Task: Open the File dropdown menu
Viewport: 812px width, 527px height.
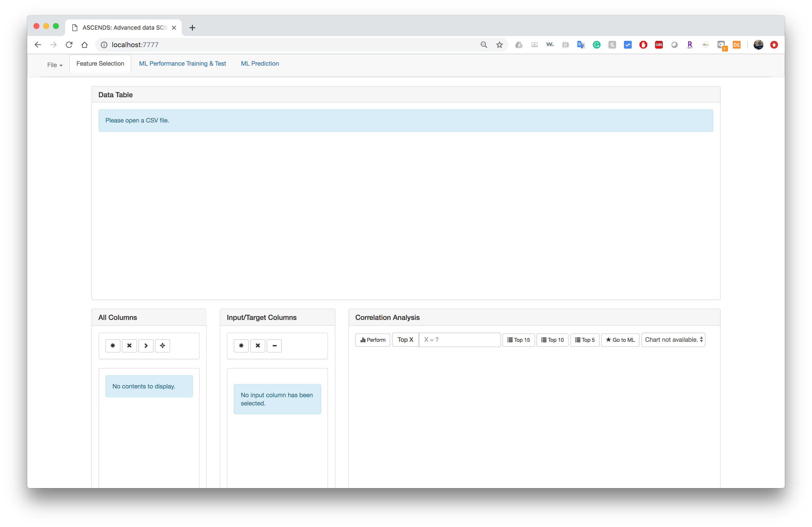Action: point(55,65)
